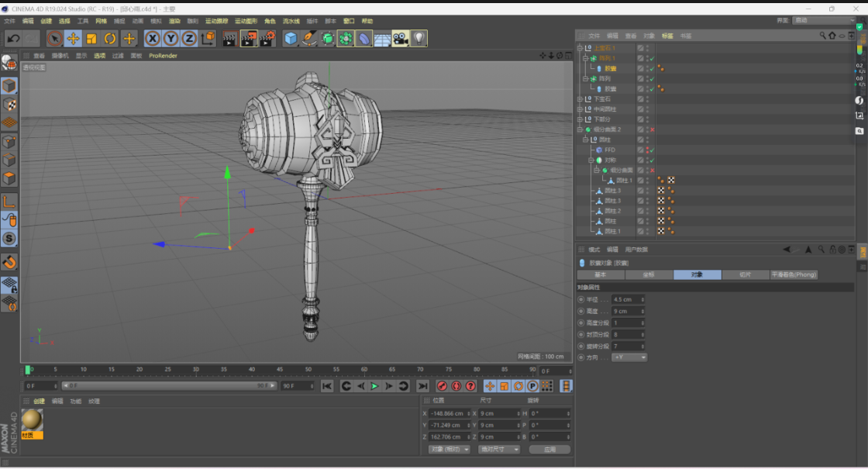Viewport: 868px width, 469px height.
Task: Click the 应用 apply button
Action: [x=549, y=449]
